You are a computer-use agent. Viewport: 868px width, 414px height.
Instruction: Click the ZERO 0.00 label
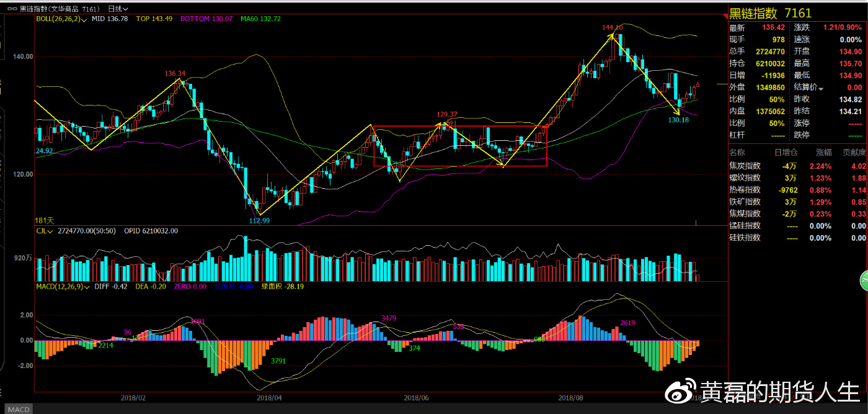[x=190, y=287]
